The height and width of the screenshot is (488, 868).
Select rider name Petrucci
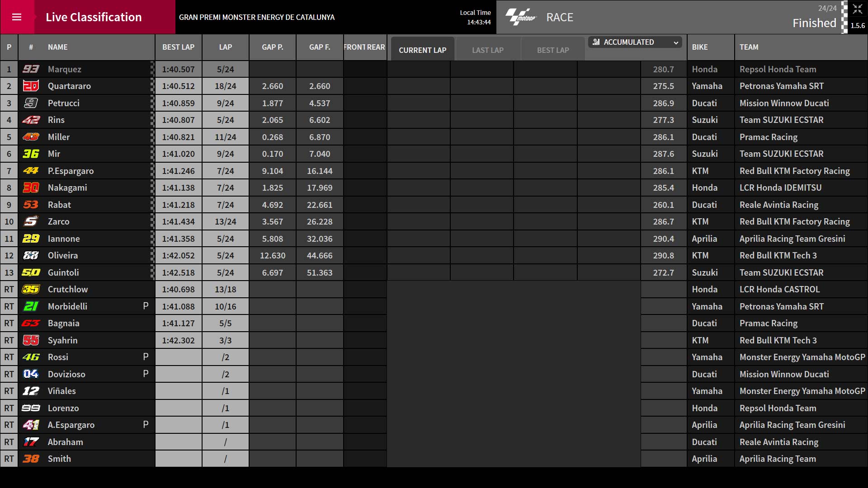click(64, 103)
